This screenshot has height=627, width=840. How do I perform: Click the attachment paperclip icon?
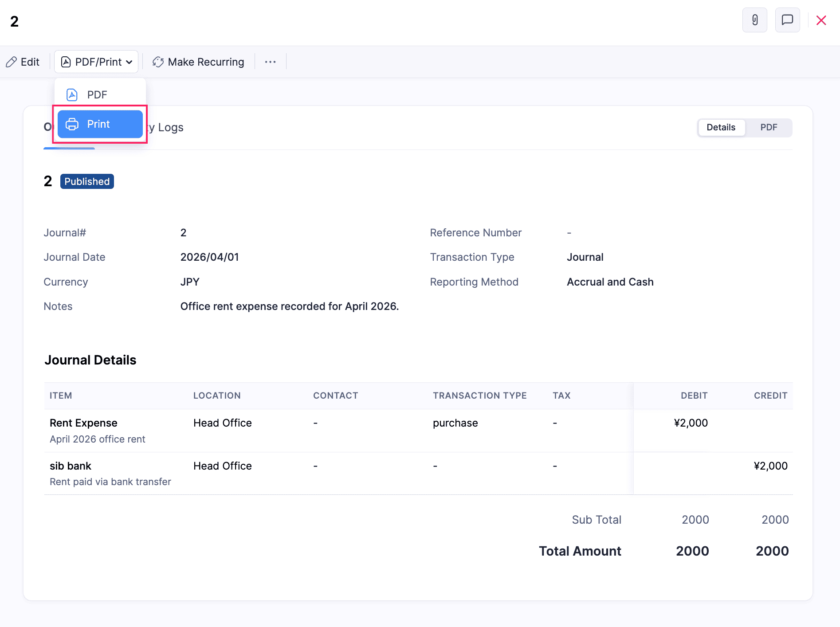point(754,20)
